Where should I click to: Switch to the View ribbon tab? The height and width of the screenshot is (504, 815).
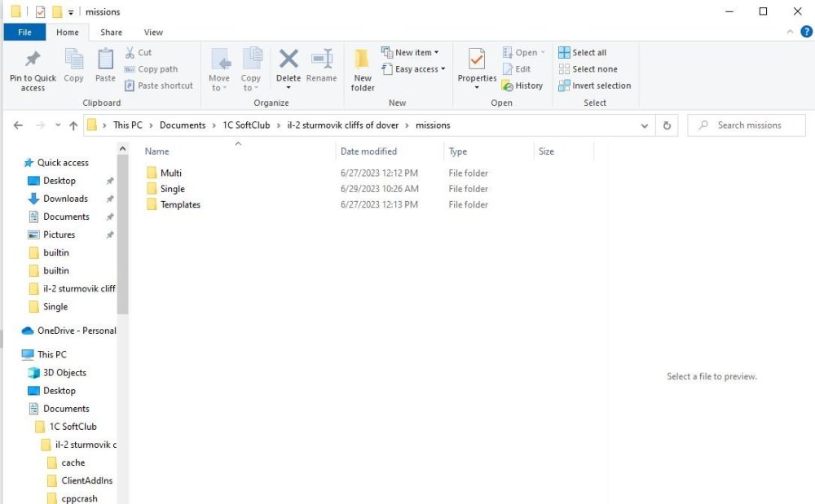(153, 33)
